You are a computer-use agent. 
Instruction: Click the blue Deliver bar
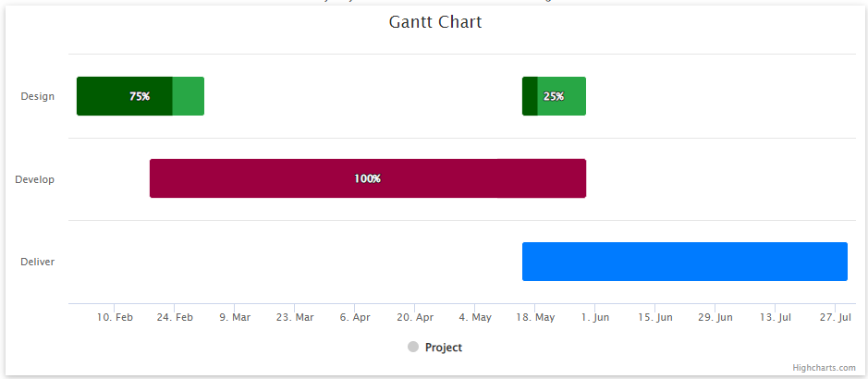pyautogui.click(x=685, y=262)
